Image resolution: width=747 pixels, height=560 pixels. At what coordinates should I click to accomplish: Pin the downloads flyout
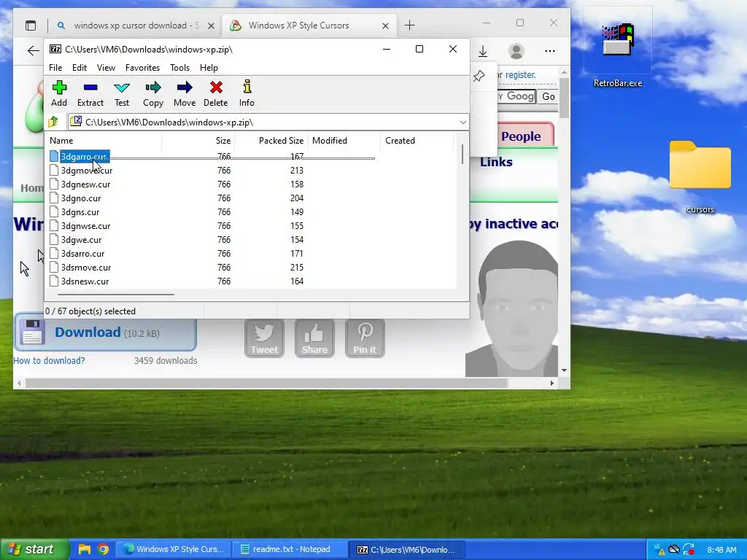[479, 76]
